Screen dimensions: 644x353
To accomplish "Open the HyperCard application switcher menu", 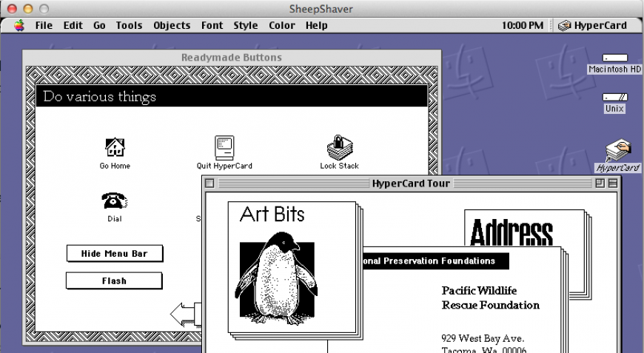I will pyautogui.click(x=592, y=25).
